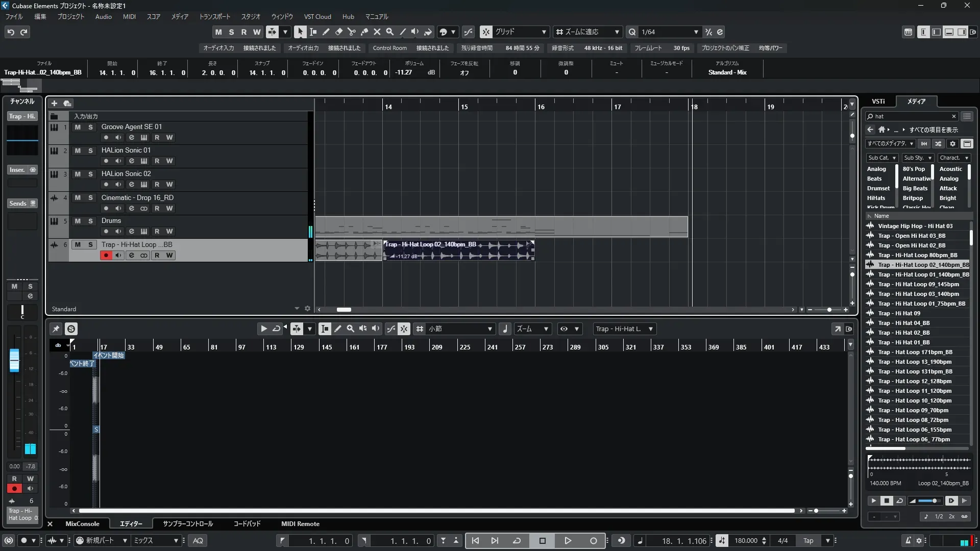Select the Draw pencil tool

326,32
